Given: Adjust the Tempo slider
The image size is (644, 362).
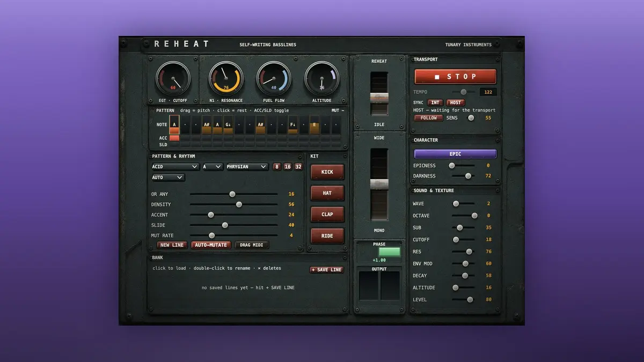Looking at the screenshot, I should click(463, 92).
